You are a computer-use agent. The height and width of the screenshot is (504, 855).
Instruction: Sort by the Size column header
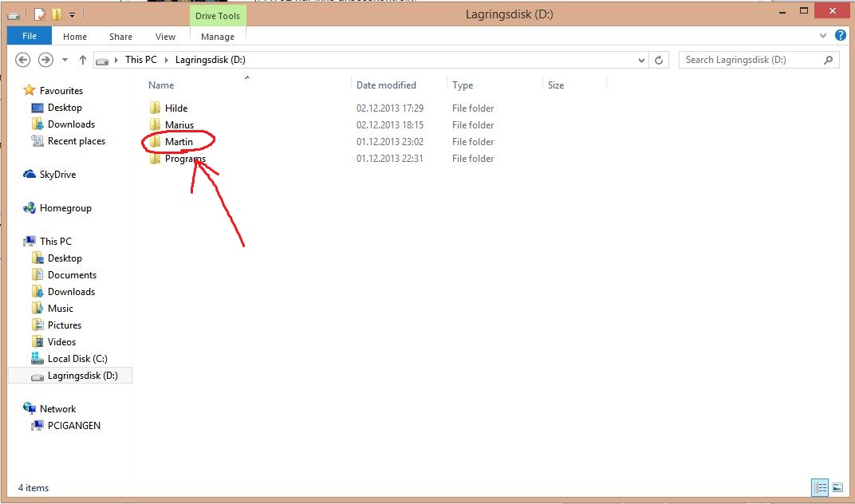point(556,85)
